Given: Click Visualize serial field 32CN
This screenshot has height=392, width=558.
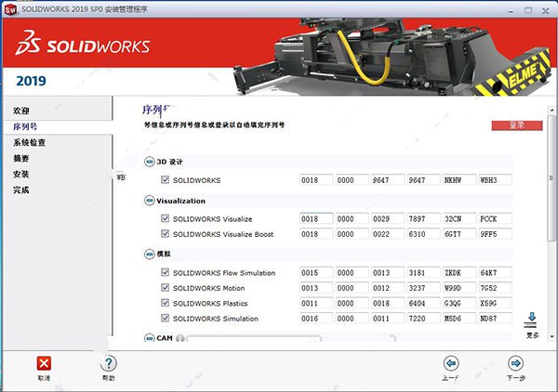Looking at the screenshot, I should tap(459, 218).
